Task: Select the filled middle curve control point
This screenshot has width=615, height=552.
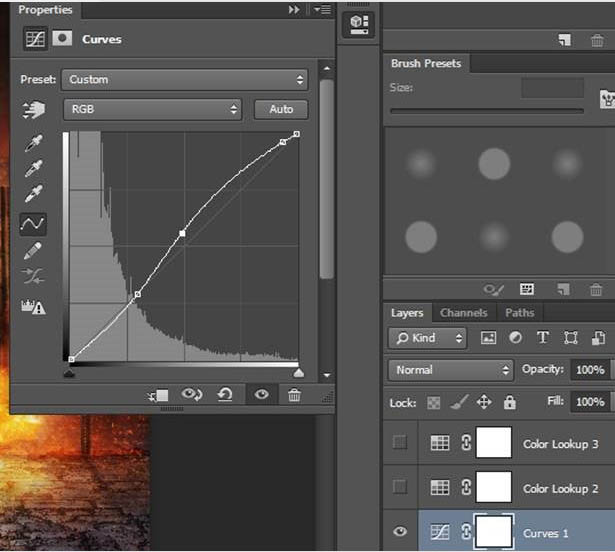Action: pyautogui.click(x=182, y=233)
